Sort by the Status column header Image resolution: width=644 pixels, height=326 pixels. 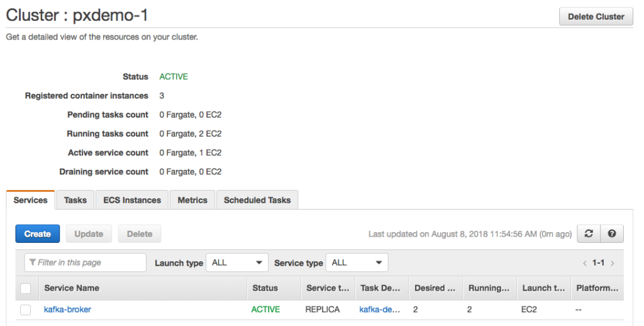tap(265, 288)
